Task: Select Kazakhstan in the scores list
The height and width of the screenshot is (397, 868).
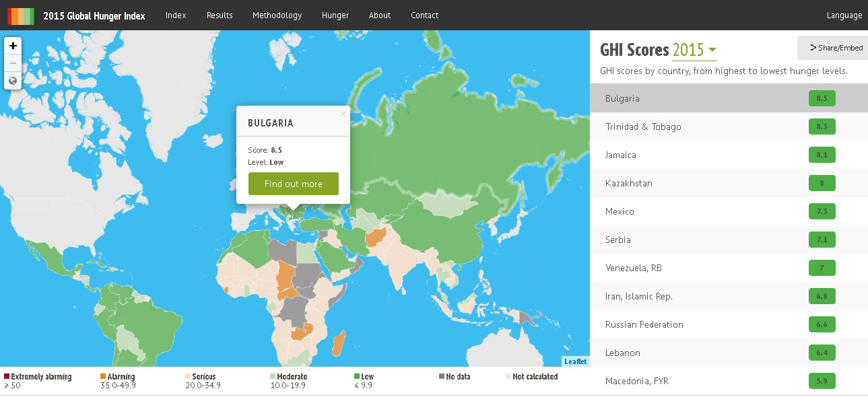Action: pos(628,183)
